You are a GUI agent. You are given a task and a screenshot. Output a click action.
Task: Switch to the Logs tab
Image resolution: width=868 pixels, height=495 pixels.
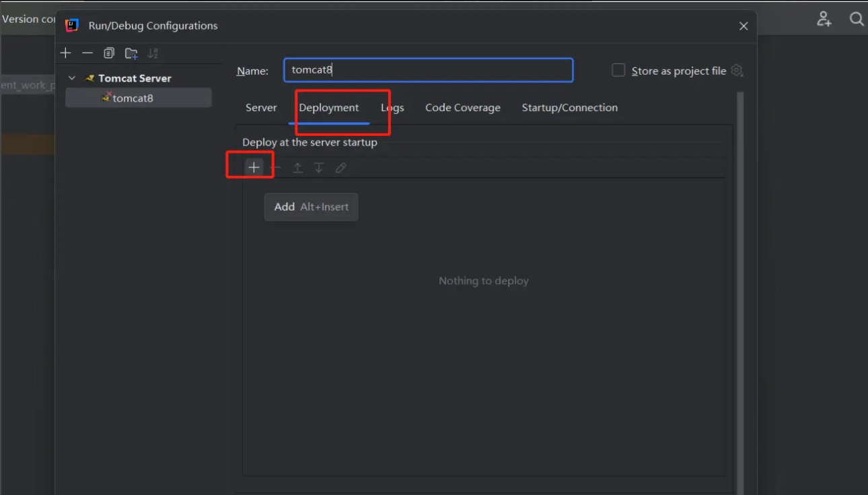point(392,108)
